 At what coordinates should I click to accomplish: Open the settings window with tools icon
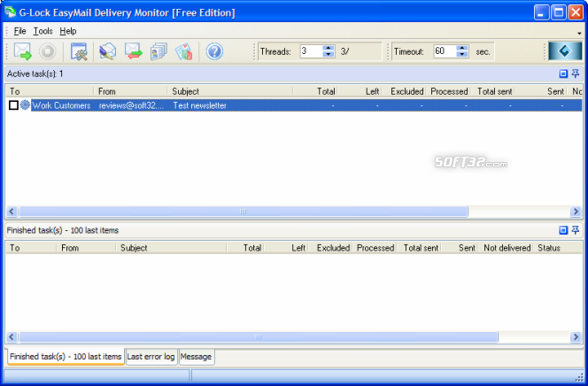point(79,51)
